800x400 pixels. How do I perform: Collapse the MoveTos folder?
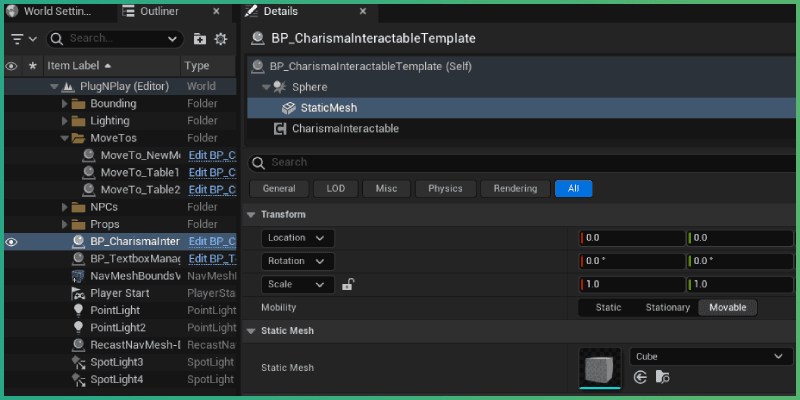click(x=64, y=138)
